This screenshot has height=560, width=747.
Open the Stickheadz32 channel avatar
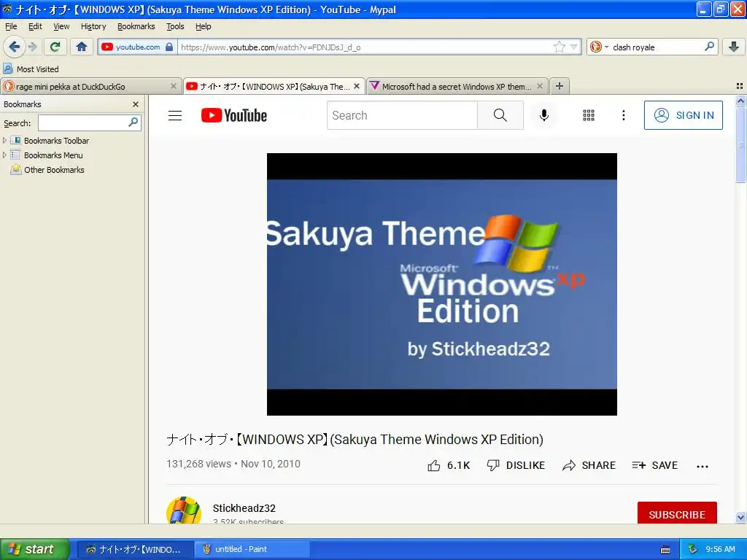point(183,511)
